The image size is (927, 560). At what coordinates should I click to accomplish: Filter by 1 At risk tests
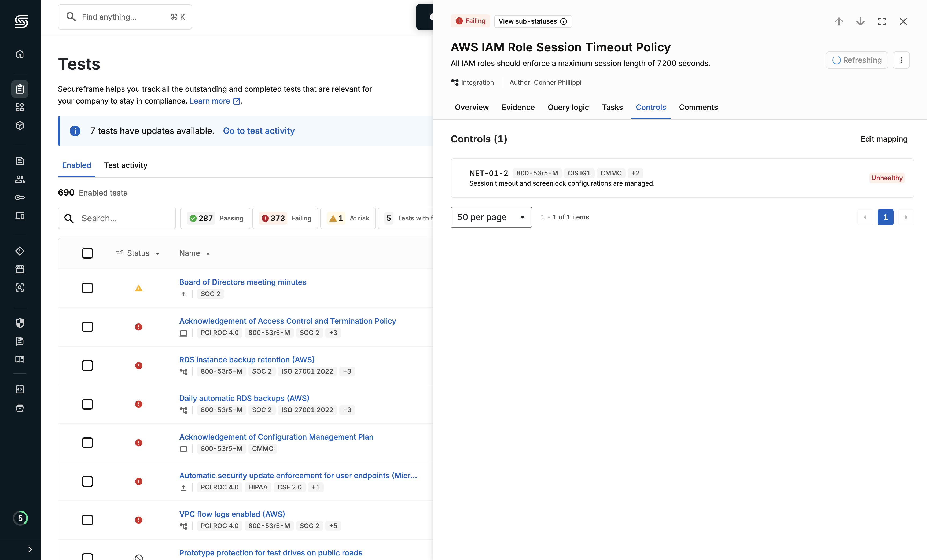tap(348, 218)
